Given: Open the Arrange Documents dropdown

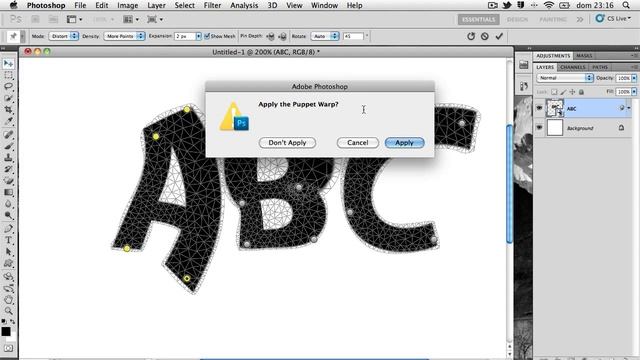Looking at the screenshot, I should click(x=131, y=19).
